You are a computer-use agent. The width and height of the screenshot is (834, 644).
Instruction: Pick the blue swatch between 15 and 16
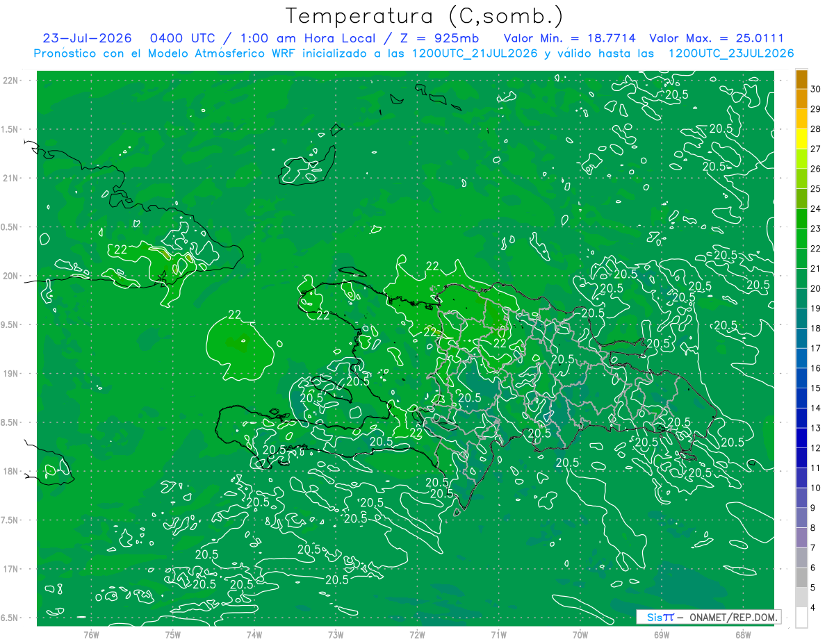point(802,379)
